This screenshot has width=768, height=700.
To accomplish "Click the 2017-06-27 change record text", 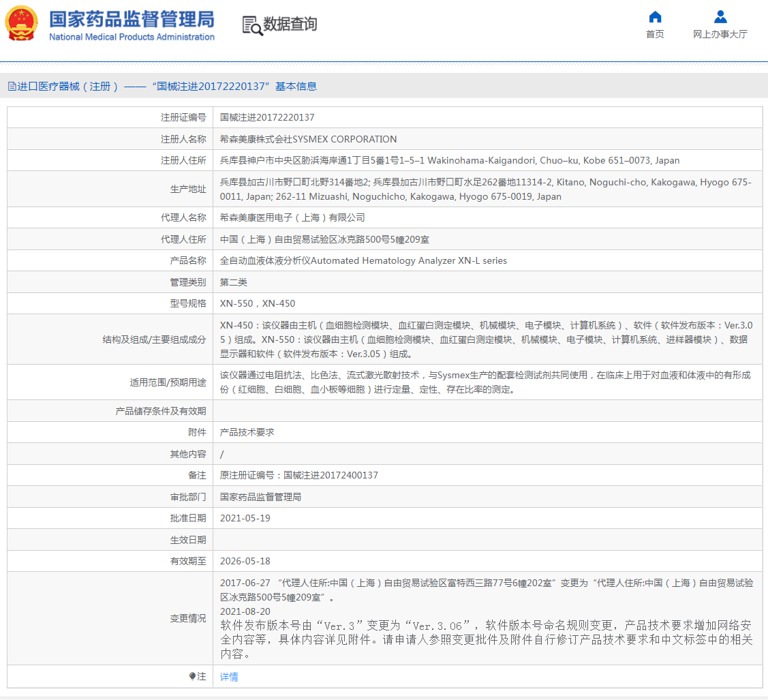I will 487,590.
